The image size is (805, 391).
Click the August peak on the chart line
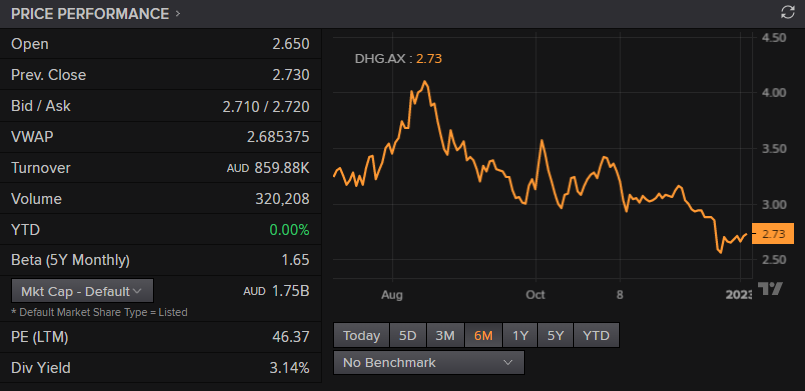click(x=425, y=82)
